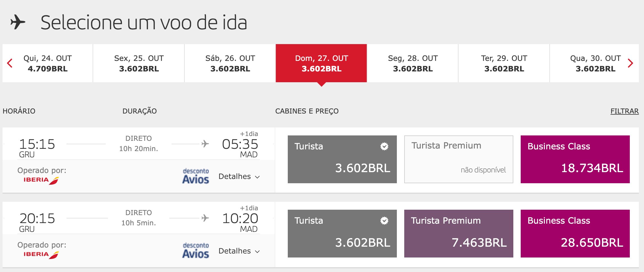Select the Seg, 28. OUT date tab
Viewport: 644px width, 272px height.
413,63
